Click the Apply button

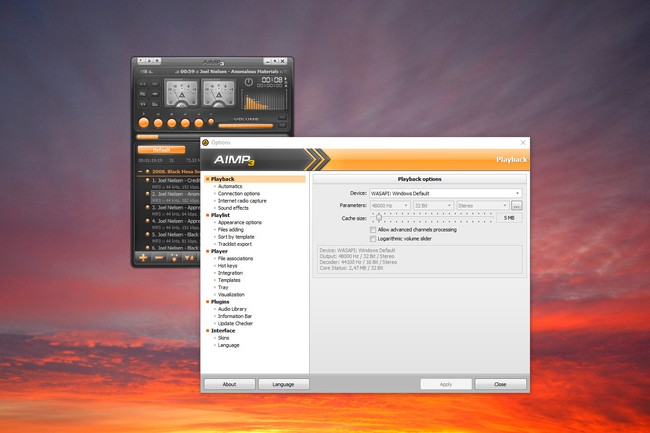446,384
